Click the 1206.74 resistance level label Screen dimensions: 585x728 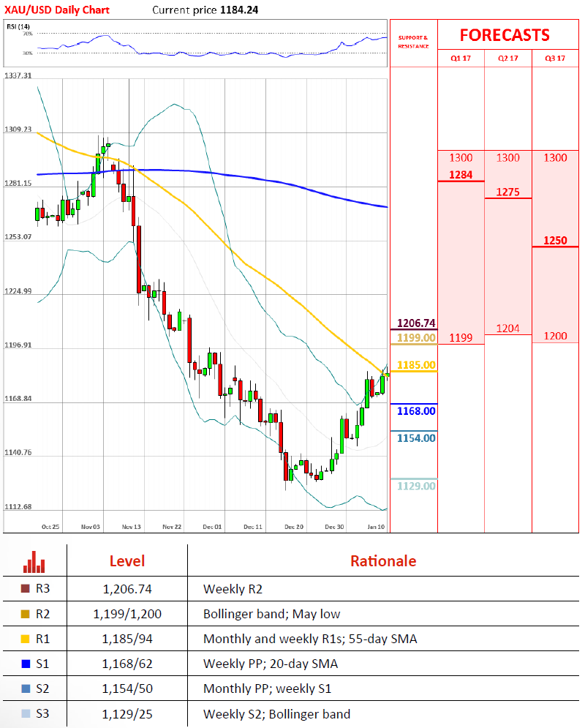pyautogui.click(x=416, y=323)
